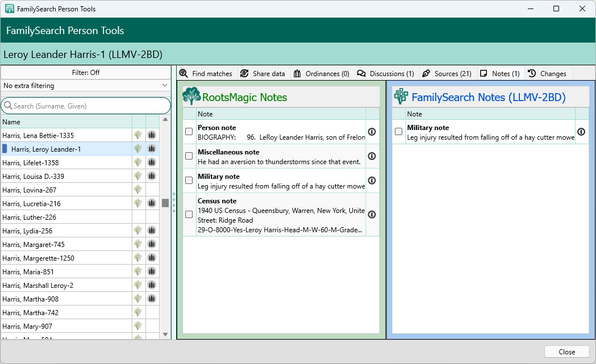Click the temple icon for Margaret-745
596x364 pixels.
[x=152, y=244]
